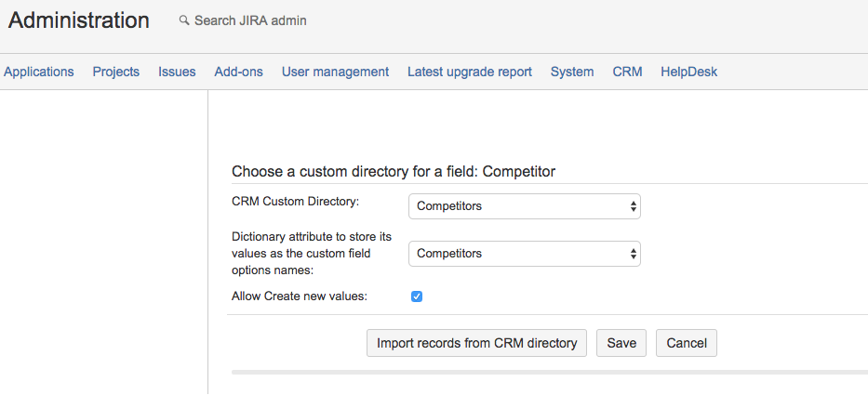This screenshot has height=395, width=868.
Task: Click the CRM Custom Directory label text
Action: [295, 201]
